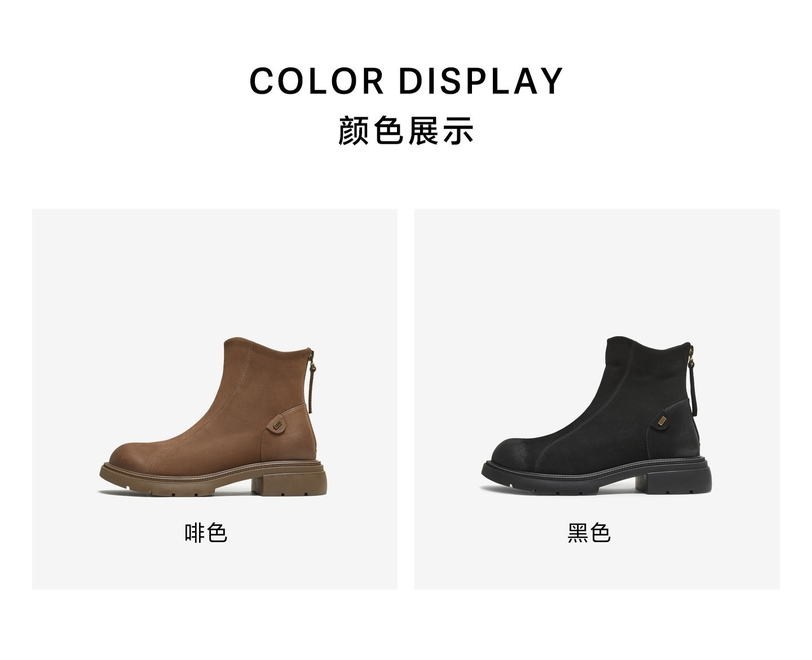The width and height of the screenshot is (812, 660).
Task: Click the brown boot's tan rubber sole
Action: (x=213, y=480)
